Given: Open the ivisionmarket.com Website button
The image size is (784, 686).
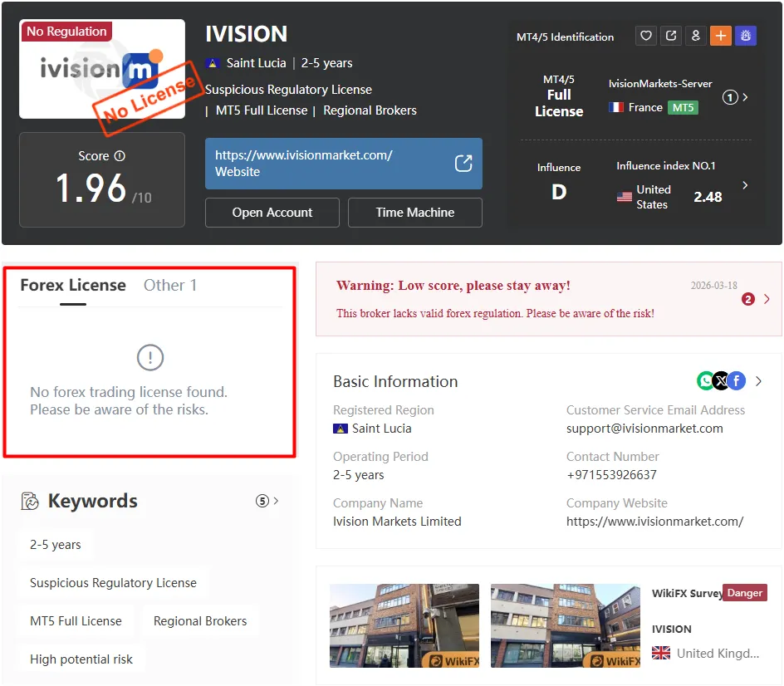Looking at the screenshot, I should click(344, 164).
